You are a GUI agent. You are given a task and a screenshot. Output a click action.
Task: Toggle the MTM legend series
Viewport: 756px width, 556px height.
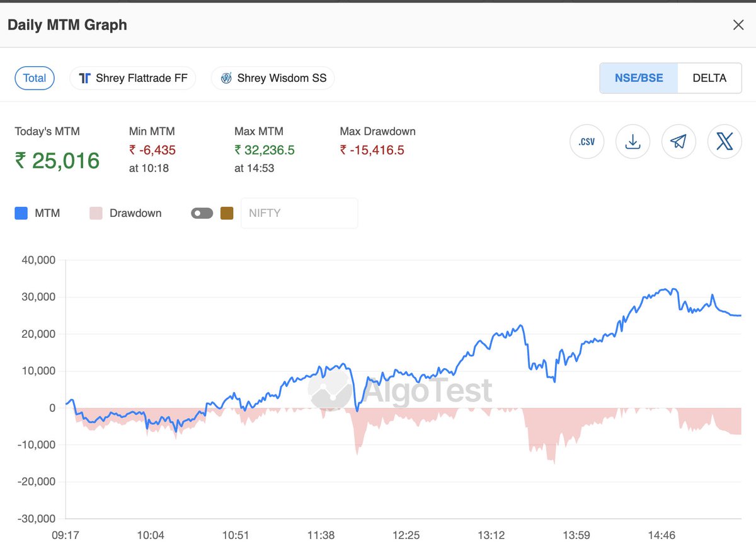click(37, 213)
